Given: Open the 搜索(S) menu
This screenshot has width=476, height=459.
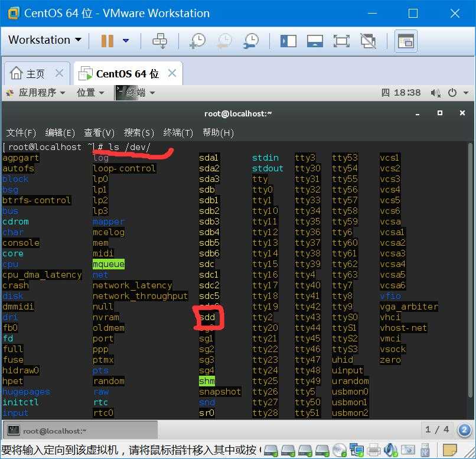Looking at the screenshot, I should tap(139, 133).
